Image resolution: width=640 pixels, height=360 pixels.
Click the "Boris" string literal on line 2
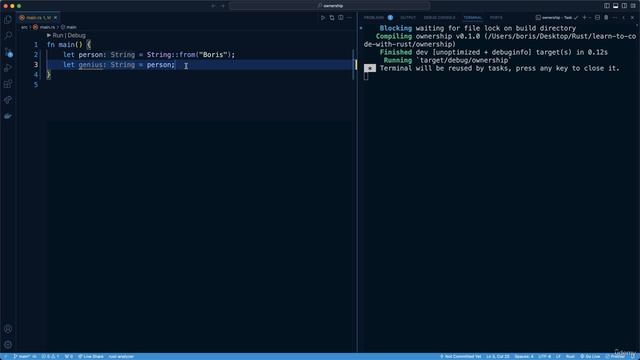(213, 55)
